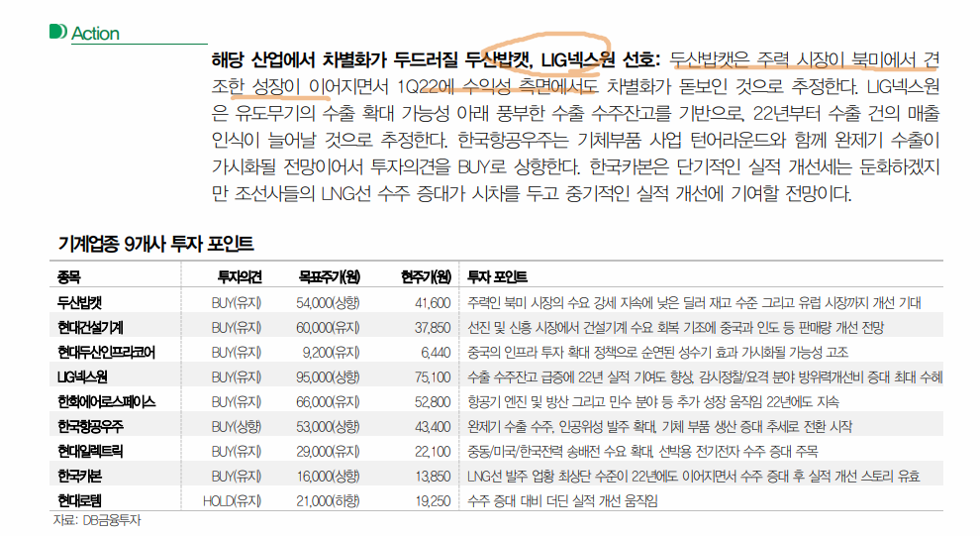Image resolution: width=980 pixels, height=536 pixels.
Task: Click current price '37,850'
Action: click(x=433, y=328)
